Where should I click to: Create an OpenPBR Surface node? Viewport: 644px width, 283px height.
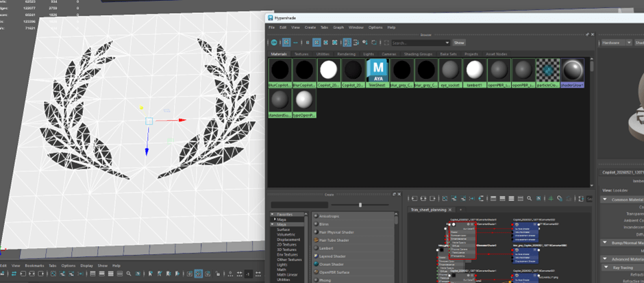tap(354, 272)
